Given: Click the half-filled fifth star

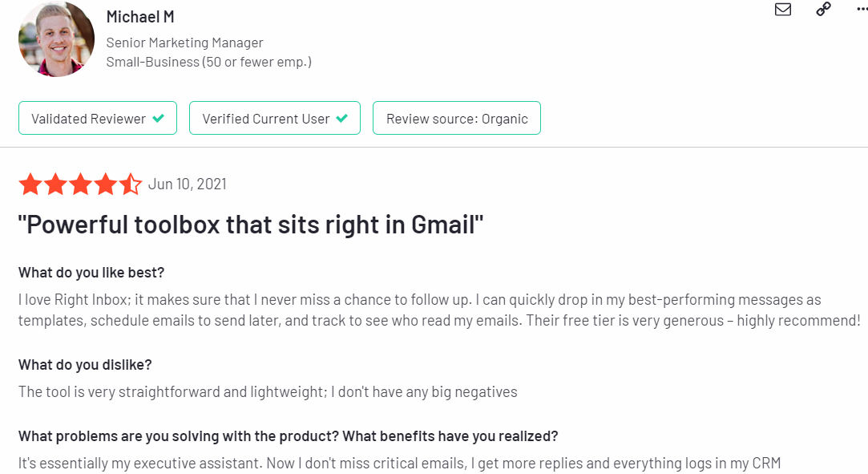Looking at the screenshot, I should click(x=131, y=184).
